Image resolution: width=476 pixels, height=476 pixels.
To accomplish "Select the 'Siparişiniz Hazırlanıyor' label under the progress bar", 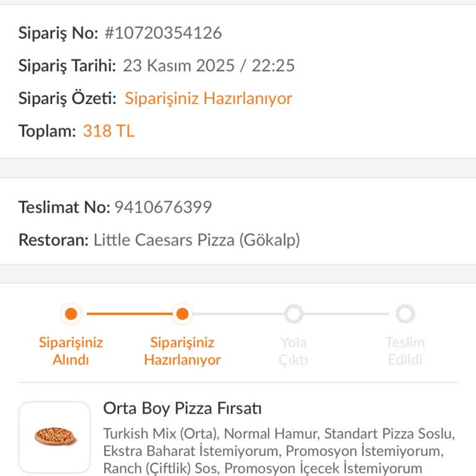I will tap(182, 351).
